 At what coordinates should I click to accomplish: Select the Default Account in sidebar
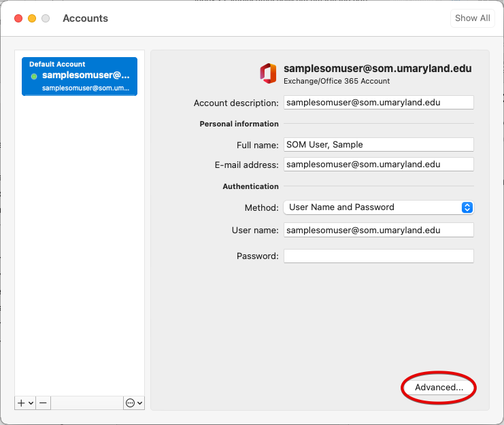coord(80,76)
